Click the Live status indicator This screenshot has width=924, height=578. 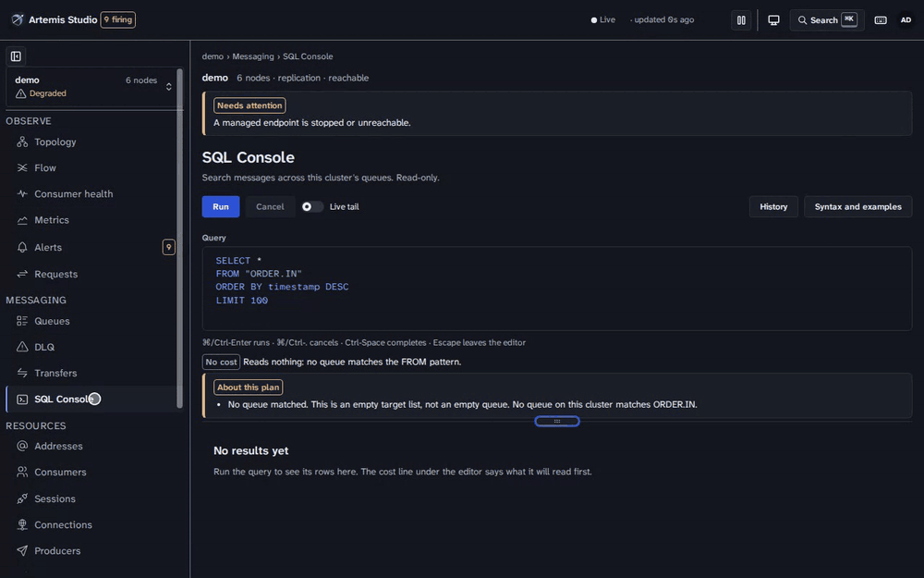click(x=602, y=20)
